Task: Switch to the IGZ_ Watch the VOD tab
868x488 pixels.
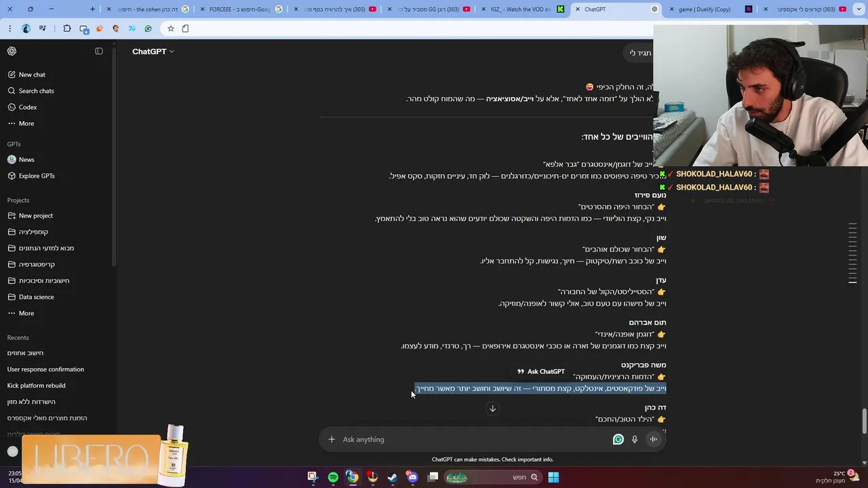Action: pos(524,9)
